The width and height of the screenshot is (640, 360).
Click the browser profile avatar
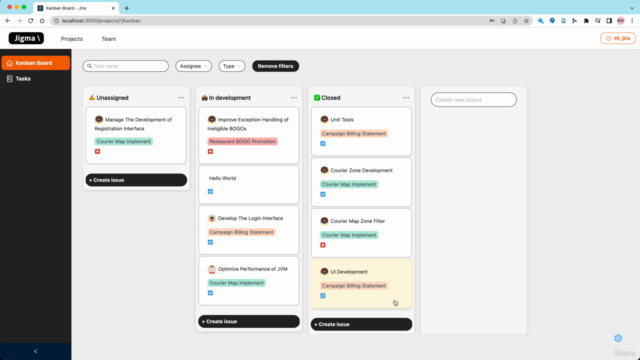pos(620,20)
